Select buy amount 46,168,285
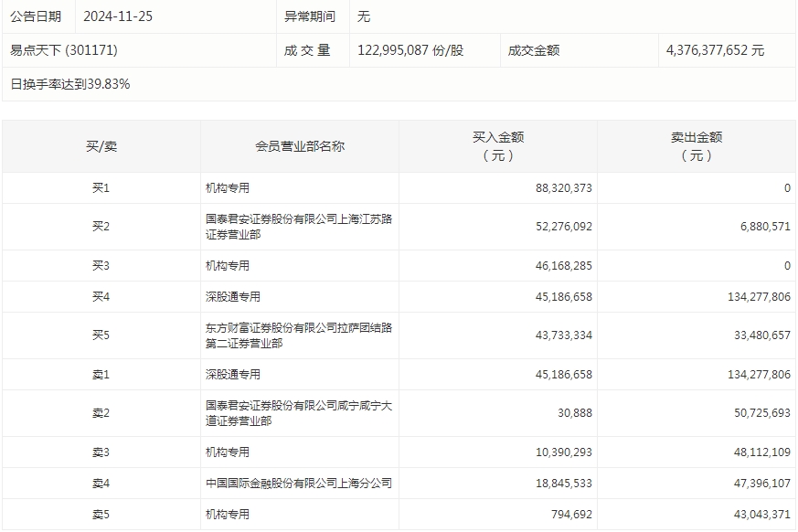This screenshot has width=798, height=532. click(563, 266)
